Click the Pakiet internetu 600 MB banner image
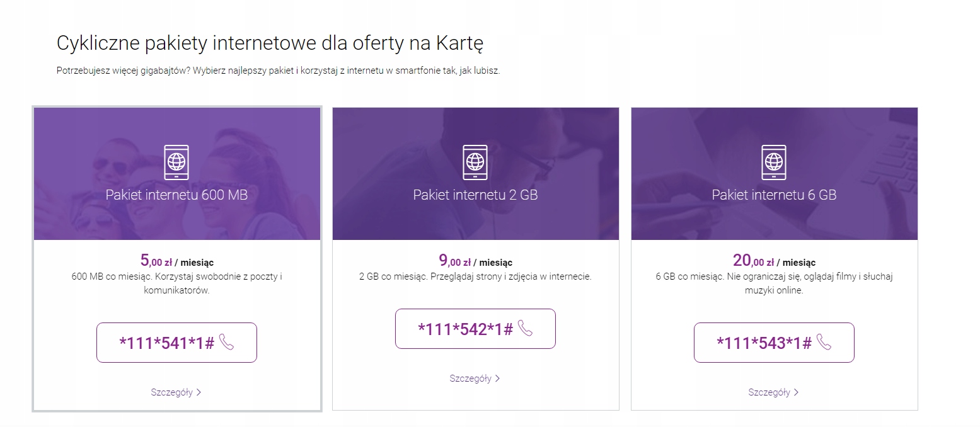Screen dimensions: 980x427 click(176, 174)
